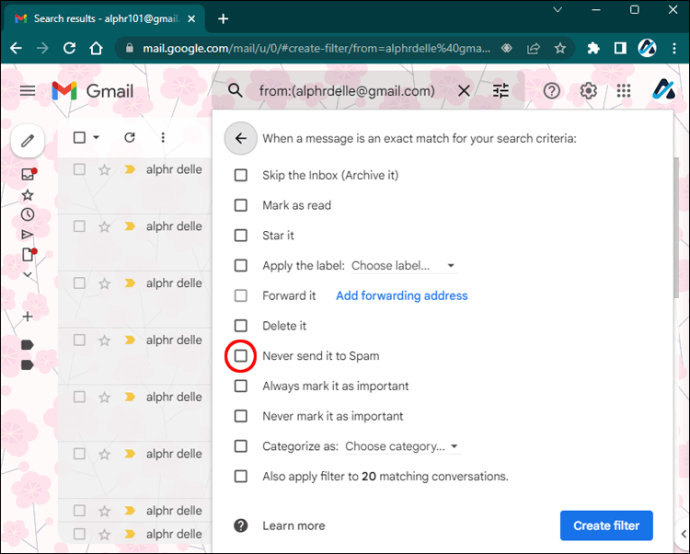The image size is (690, 554).
Task: Check the Categorize as checkbox
Action: (241, 446)
